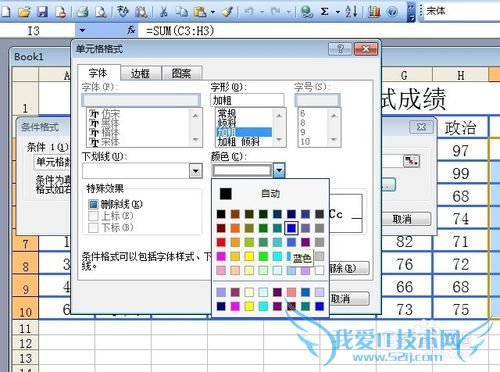
Task: Switch to the 字体 tab
Action: [x=98, y=73]
